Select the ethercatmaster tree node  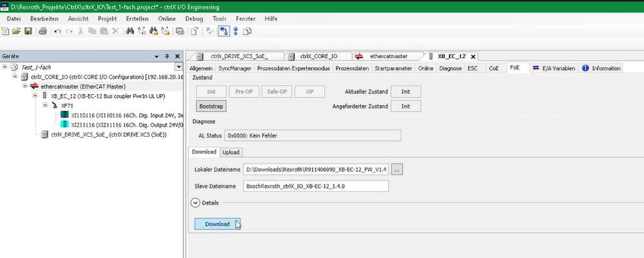[x=83, y=86]
